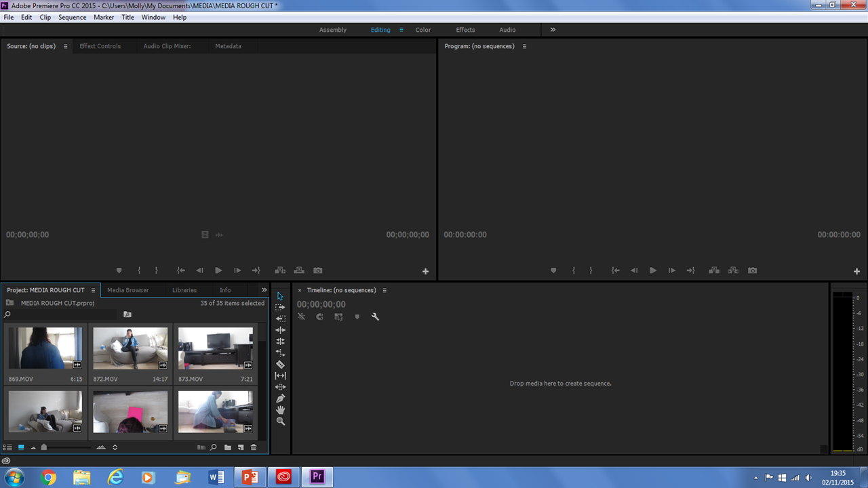868x488 pixels.
Task: Switch to Media Browser tab
Action: point(127,290)
